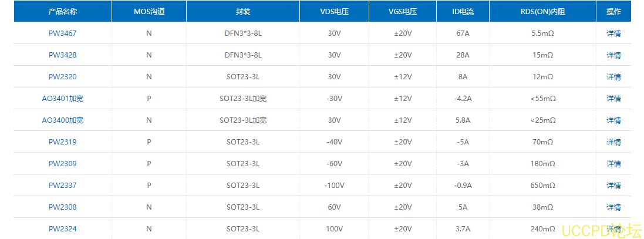644x239 pixels.
Task: View 详情 for the PW3467 row
Action: 613,33
